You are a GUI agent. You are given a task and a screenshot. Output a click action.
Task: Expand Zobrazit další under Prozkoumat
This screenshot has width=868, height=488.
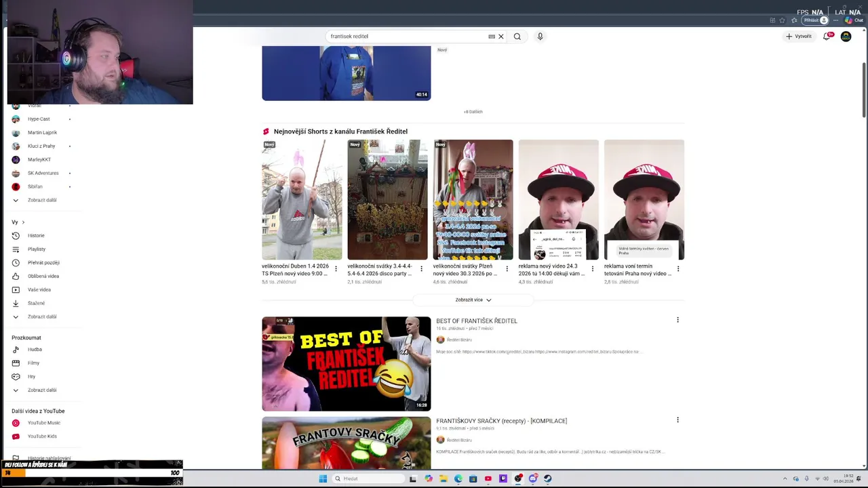click(42, 390)
